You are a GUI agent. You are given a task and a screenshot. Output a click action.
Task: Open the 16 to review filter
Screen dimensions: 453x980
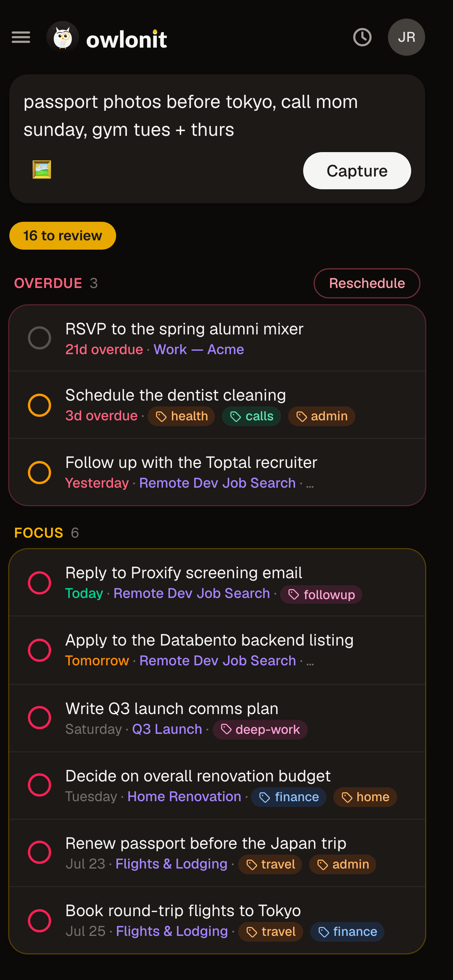pos(63,236)
